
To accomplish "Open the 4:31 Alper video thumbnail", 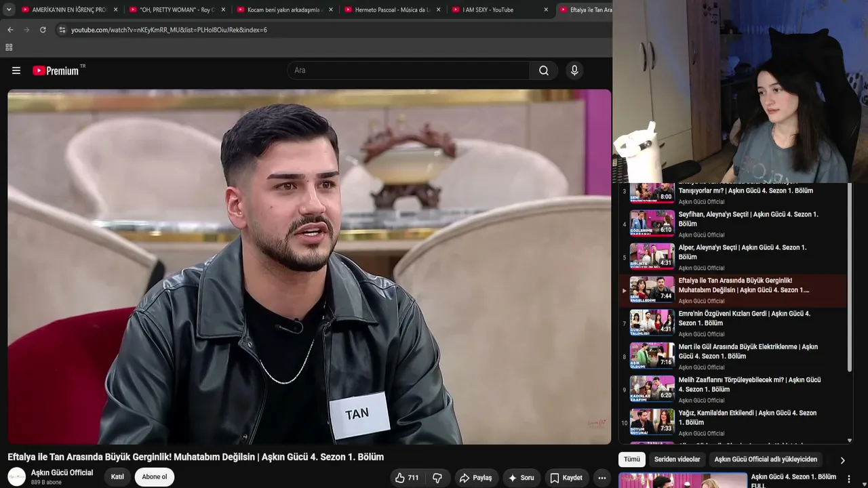I will click(652, 256).
